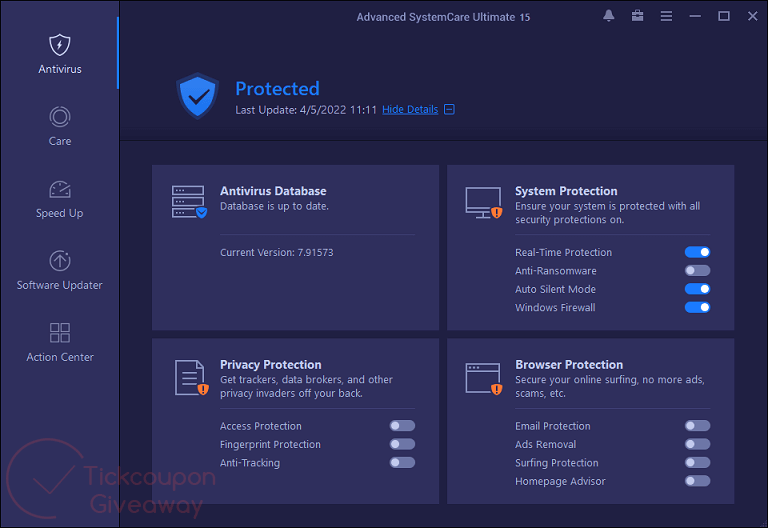
Task: Click the Antivirus Database server icon
Action: point(189,201)
